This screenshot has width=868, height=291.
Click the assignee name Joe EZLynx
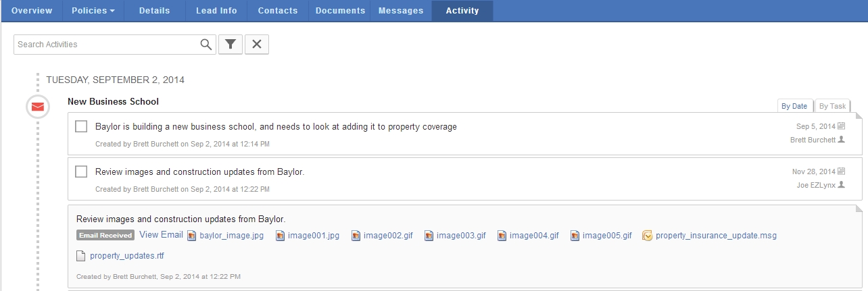pyautogui.click(x=815, y=185)
